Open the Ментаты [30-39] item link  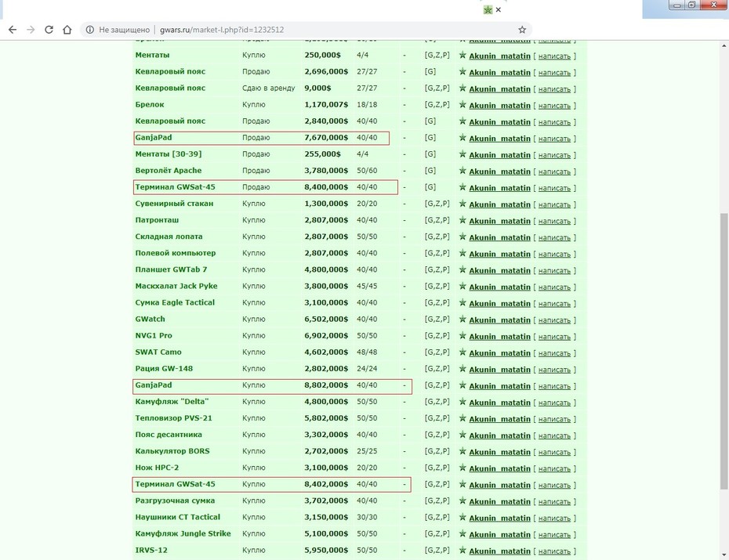pyautogui.click(x=169, y=154)
